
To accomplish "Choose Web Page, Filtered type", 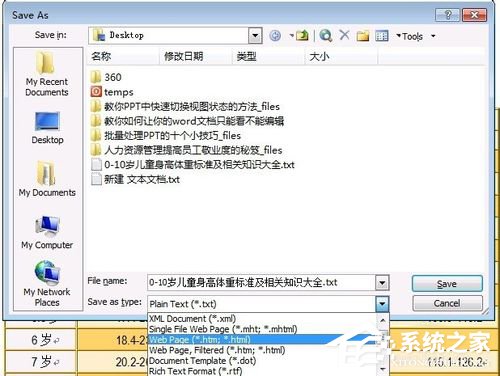I will click(262, 350).
